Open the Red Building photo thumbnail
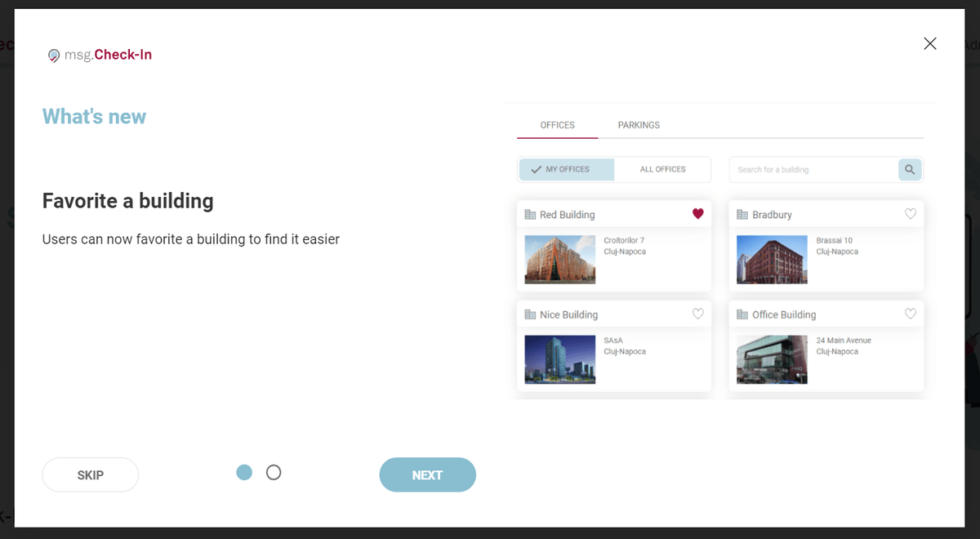The height and width of the screenshot is (539, 980). [559, 260]
